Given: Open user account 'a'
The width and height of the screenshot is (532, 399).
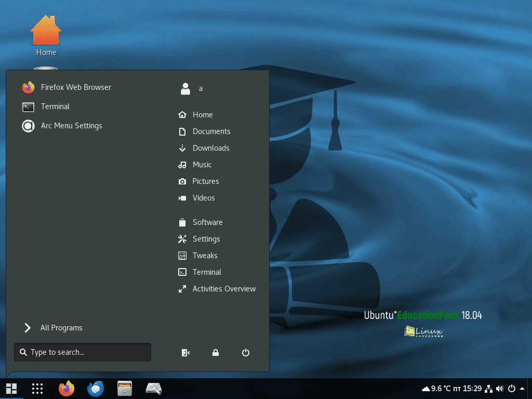Looking at the screenshot, I should pyautogui.click(x=201, y=88).
